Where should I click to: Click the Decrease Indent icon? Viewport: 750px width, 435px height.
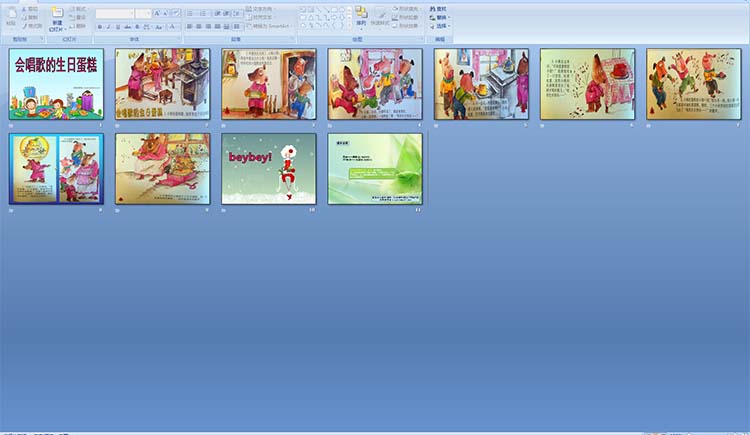pos(218,13)
